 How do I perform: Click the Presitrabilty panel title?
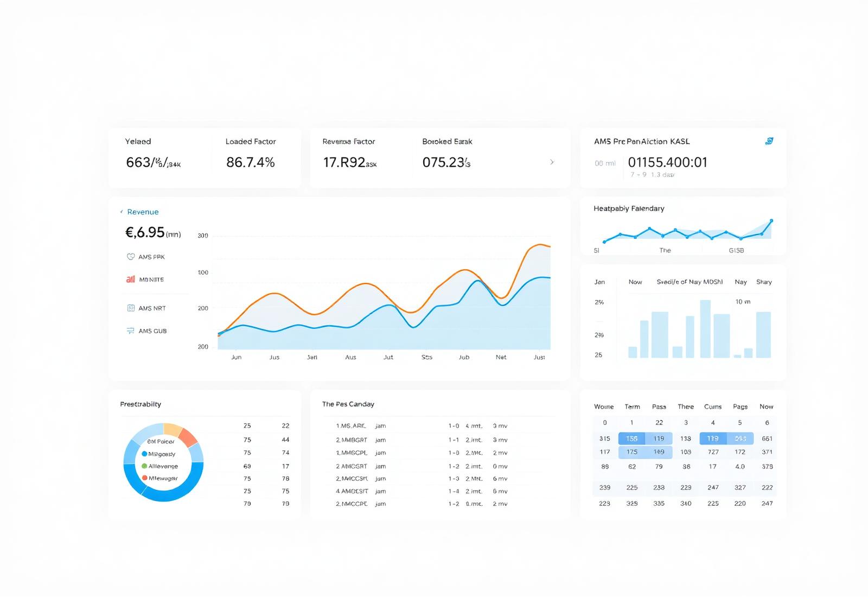[x=141, y=404]
